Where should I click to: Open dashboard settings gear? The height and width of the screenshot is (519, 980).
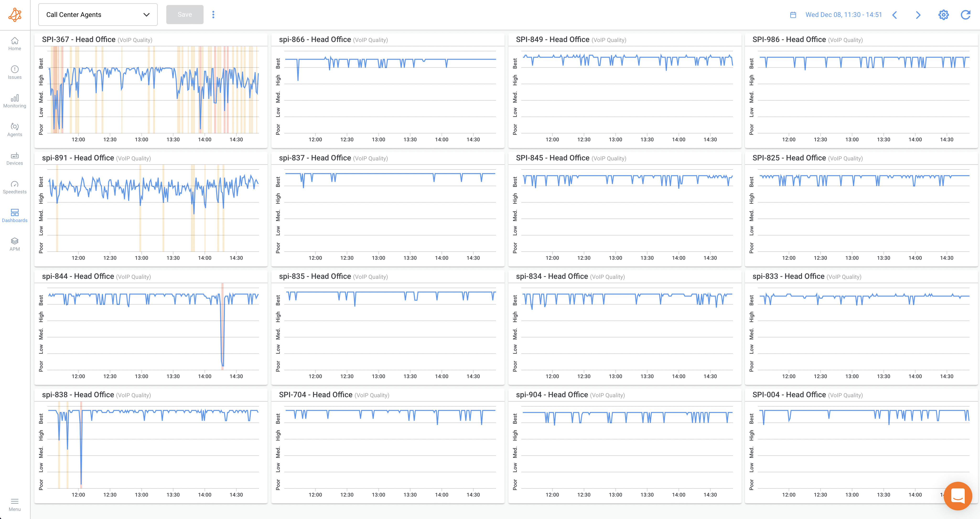pyautogui.click(x=943, y=15)
